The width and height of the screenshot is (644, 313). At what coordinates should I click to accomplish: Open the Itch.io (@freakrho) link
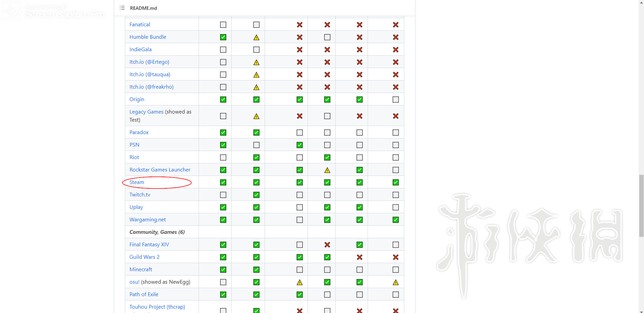coord(151,87)
